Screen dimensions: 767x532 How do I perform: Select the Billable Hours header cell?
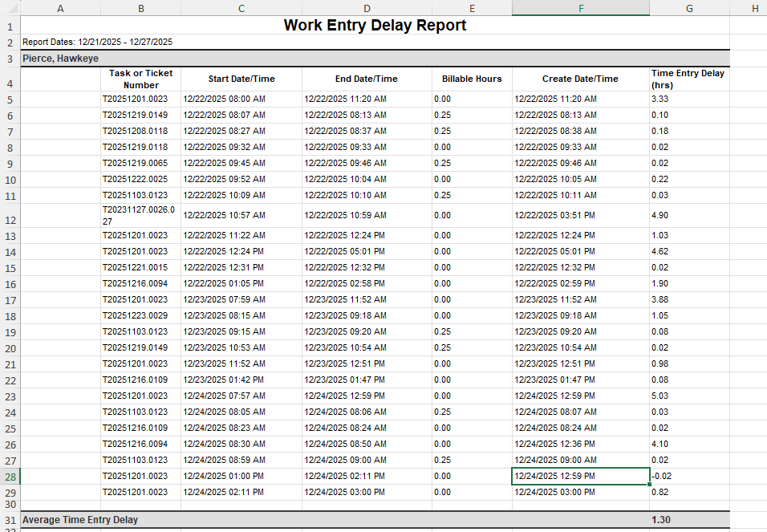point(472,79)
